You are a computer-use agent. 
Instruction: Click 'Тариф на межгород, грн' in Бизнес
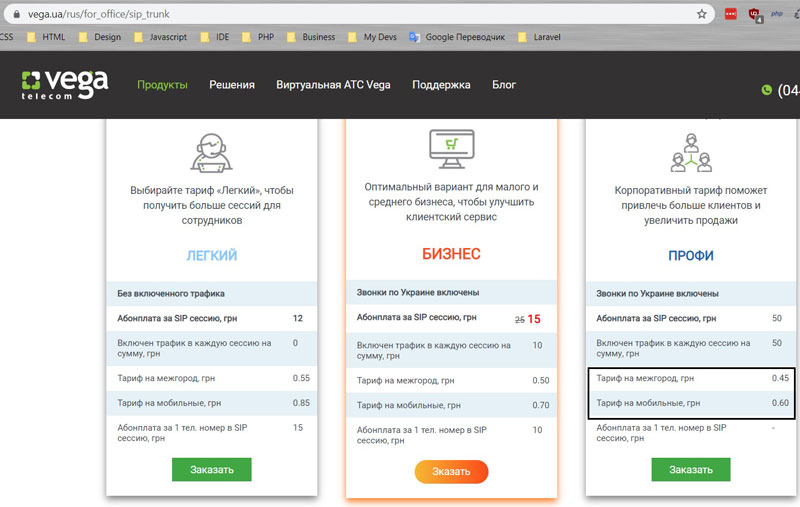(x=406, y=381)
